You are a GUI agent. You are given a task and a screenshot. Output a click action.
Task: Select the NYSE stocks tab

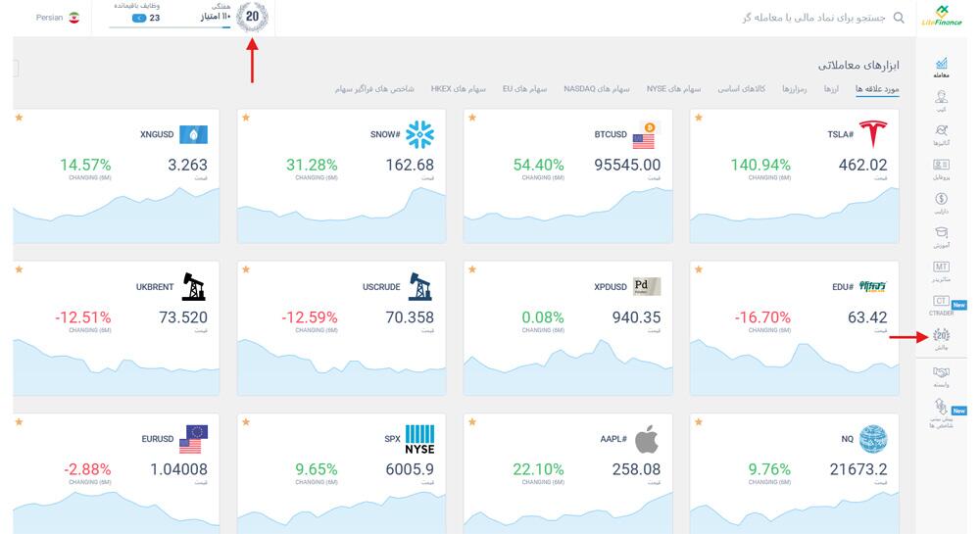click(674, 89)
